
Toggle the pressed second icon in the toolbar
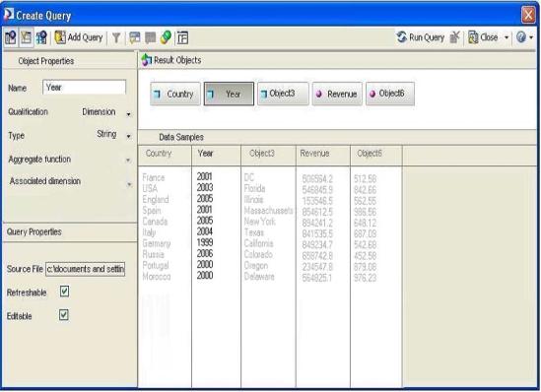pyautogui.click(x=27, y=37)
